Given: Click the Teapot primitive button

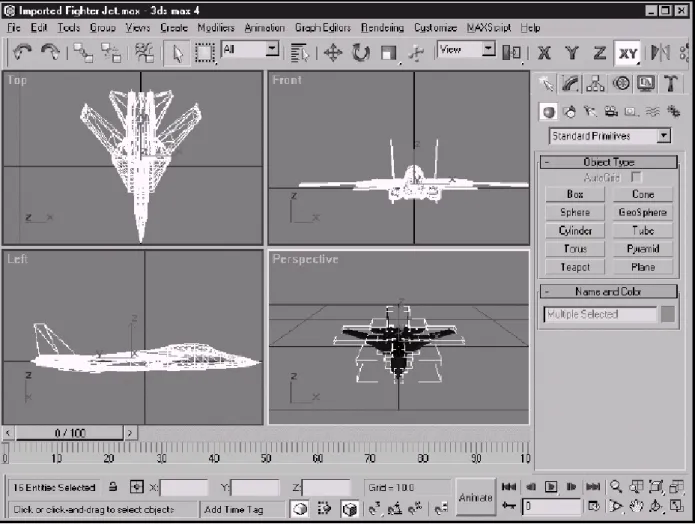Looking at the screenshot, I should 575,267.
